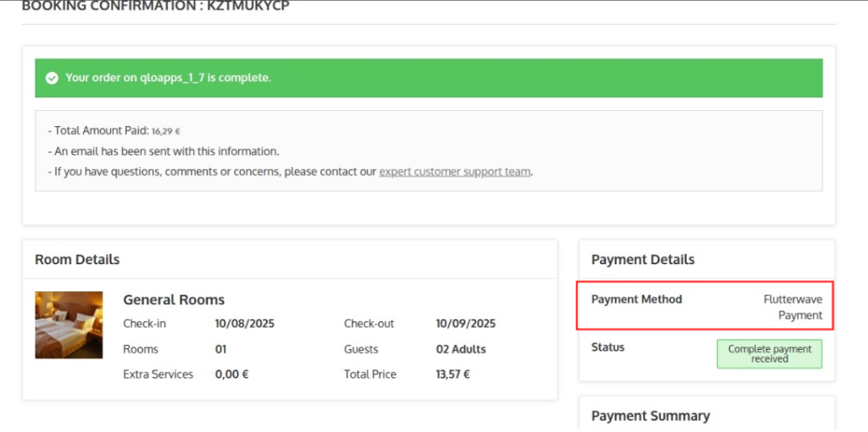Open the expert customer support team link
The width and height of the screenshot is (868, 432).
pos(454,172)
